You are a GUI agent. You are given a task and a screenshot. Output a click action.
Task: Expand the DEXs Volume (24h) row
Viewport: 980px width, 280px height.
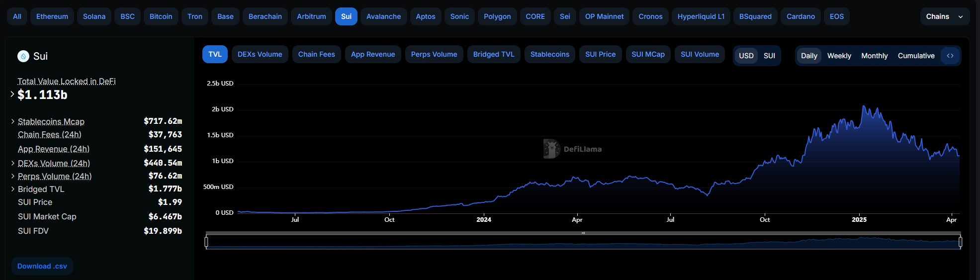pos(13,163)
